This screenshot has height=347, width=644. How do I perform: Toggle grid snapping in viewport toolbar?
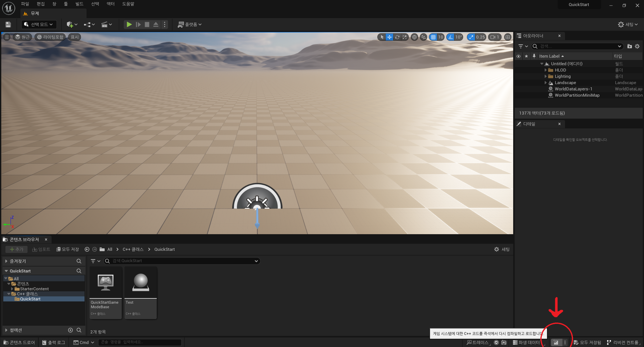(433, 37)
